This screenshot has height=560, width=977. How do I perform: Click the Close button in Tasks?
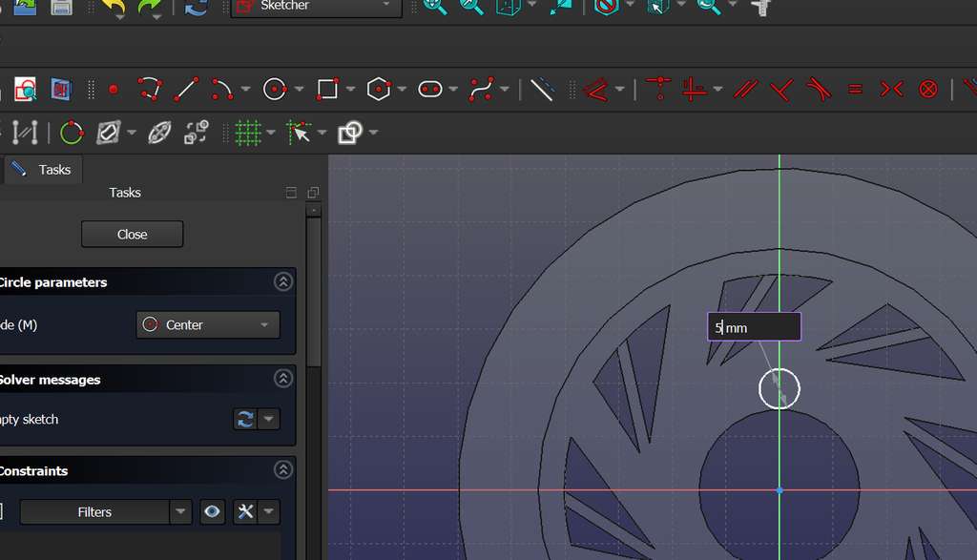pyautogui.click(x=132, y=235)
